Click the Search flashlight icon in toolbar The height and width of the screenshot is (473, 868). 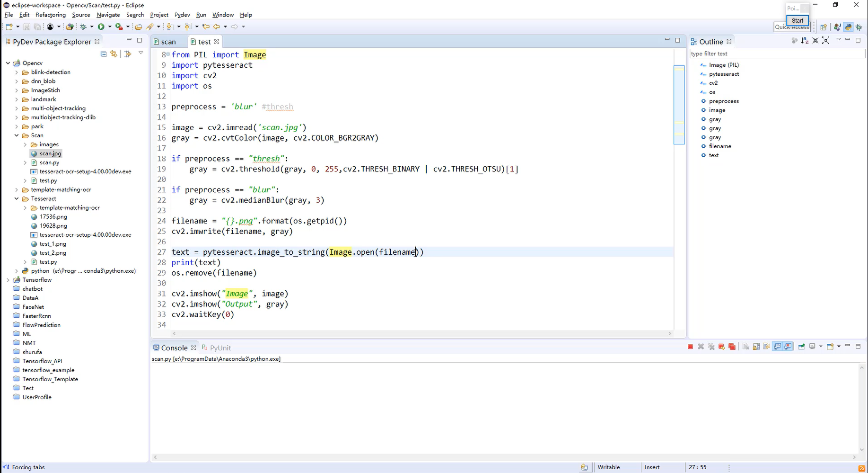pos(150,27)
